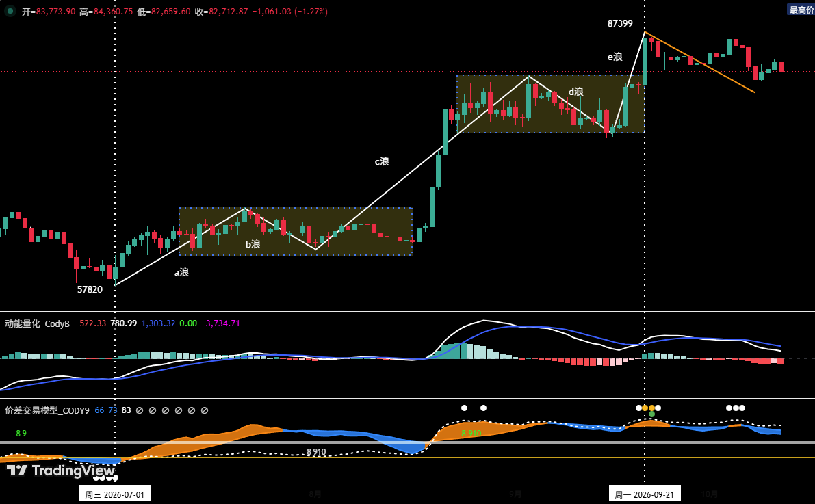Screen dimensions: 815x504
Task: Select the closing price 82,712.87
Action: pyautogui.click(x=228, y=12)
